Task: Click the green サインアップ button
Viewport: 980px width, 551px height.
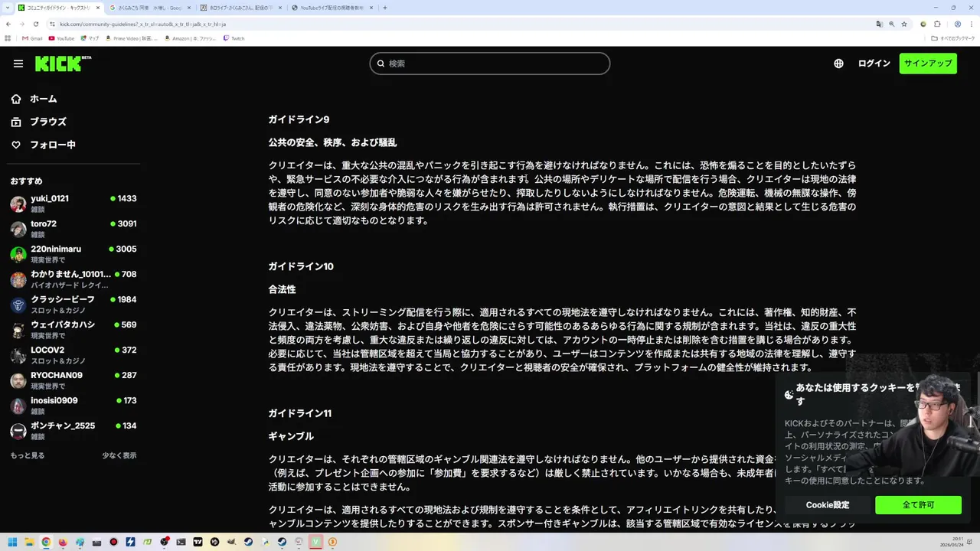Action: tap(928, 64)
